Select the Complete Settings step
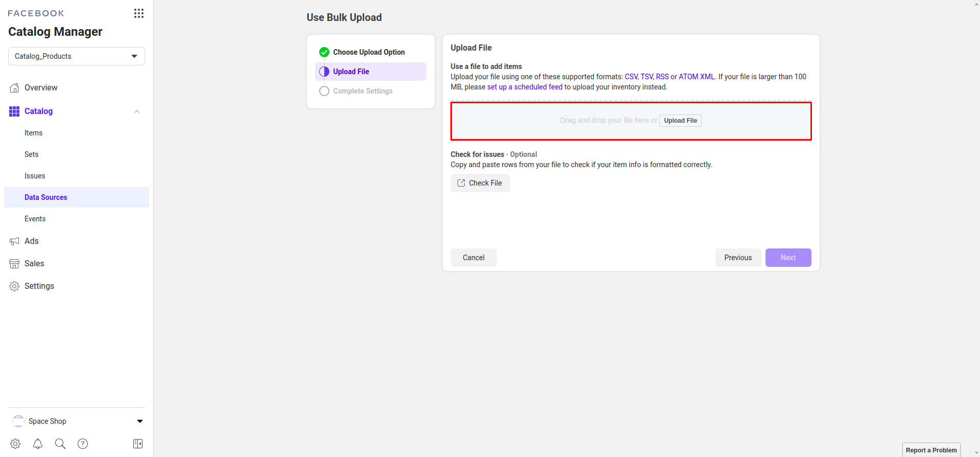980x457 pixels. click(363, 91)
